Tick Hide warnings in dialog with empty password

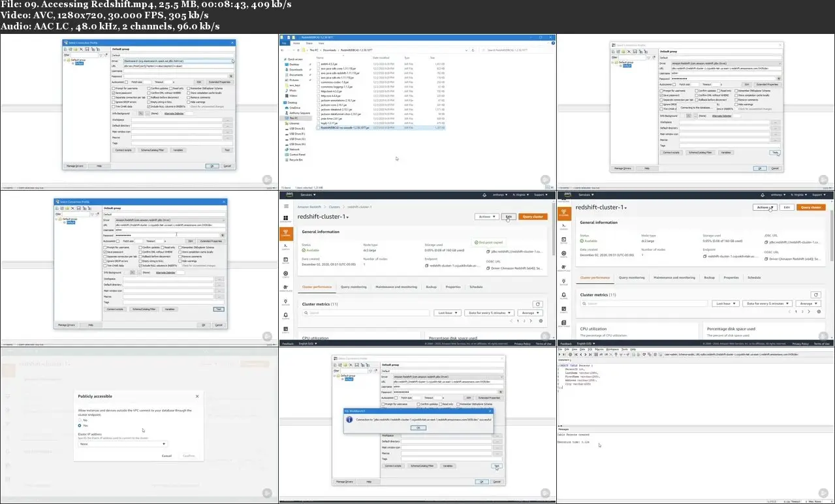pyautogui.click(x=188, y=102)
